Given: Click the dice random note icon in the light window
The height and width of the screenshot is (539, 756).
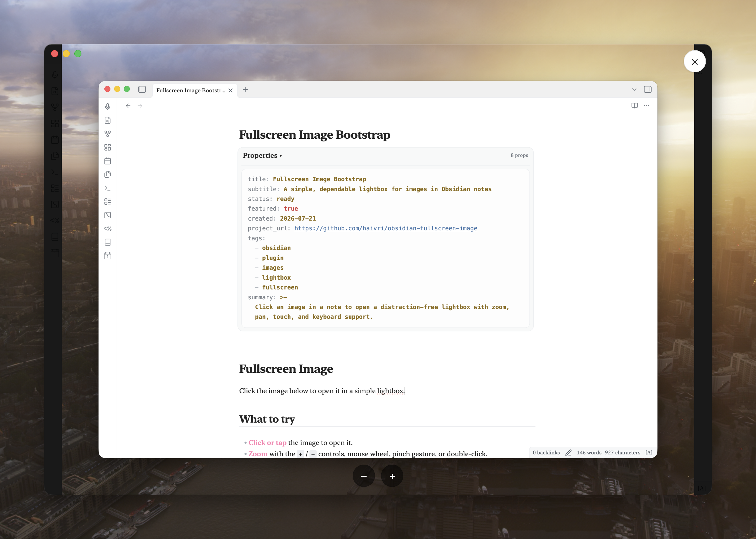Looking at the screenshot, I should 107,215.
